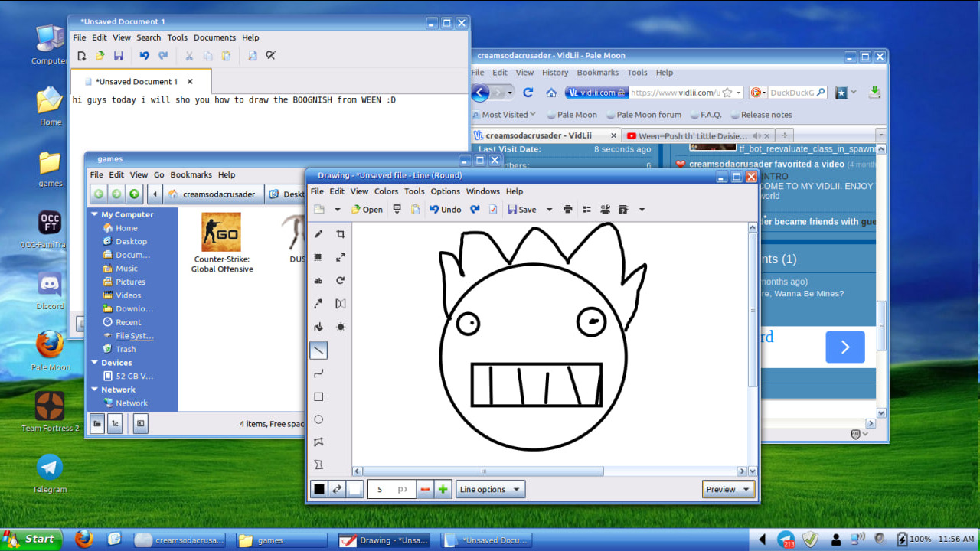Image resolution: width=980 pixels, height=551 pixels.
Task: Pick the Color Picker eyedropper tool
Action: (318, 304)
